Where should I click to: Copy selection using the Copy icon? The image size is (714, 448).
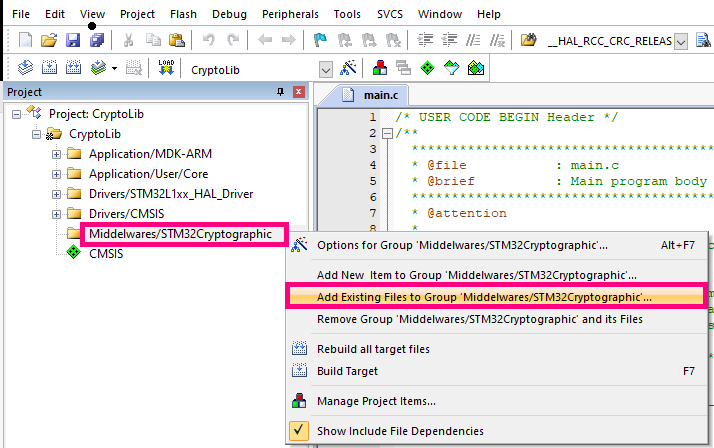153,40
